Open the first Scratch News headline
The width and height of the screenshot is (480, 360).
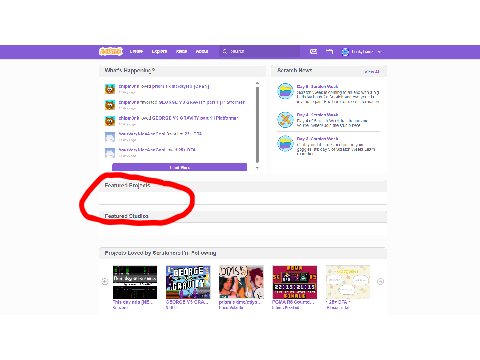[317, 86]
